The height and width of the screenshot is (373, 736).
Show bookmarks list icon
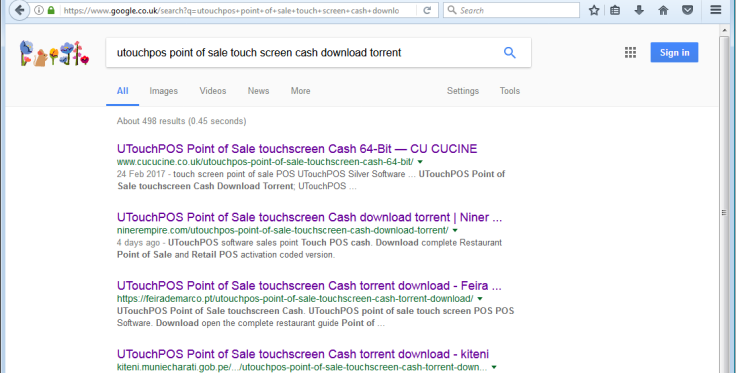(x=615, y=10)
